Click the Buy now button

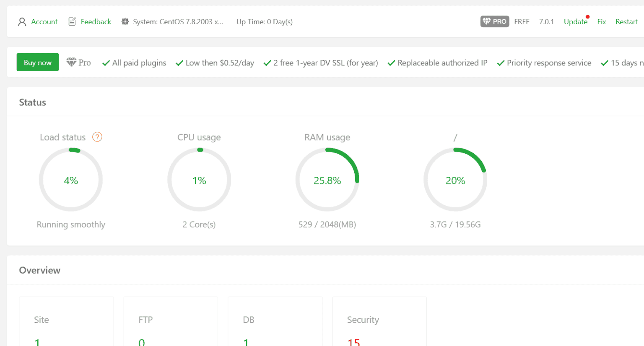37,62
